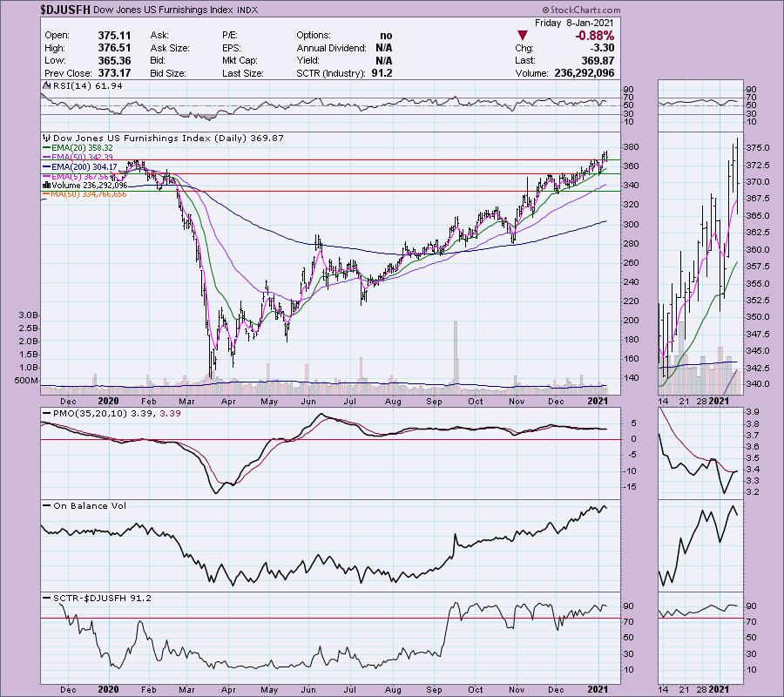Select the High value 376.51
This screenshot has height=697, width=784.
[x=114, y=48]
